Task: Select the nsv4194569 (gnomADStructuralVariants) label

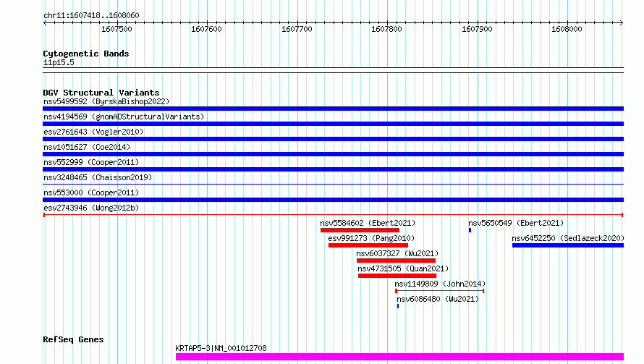Action: pos(124,117)
